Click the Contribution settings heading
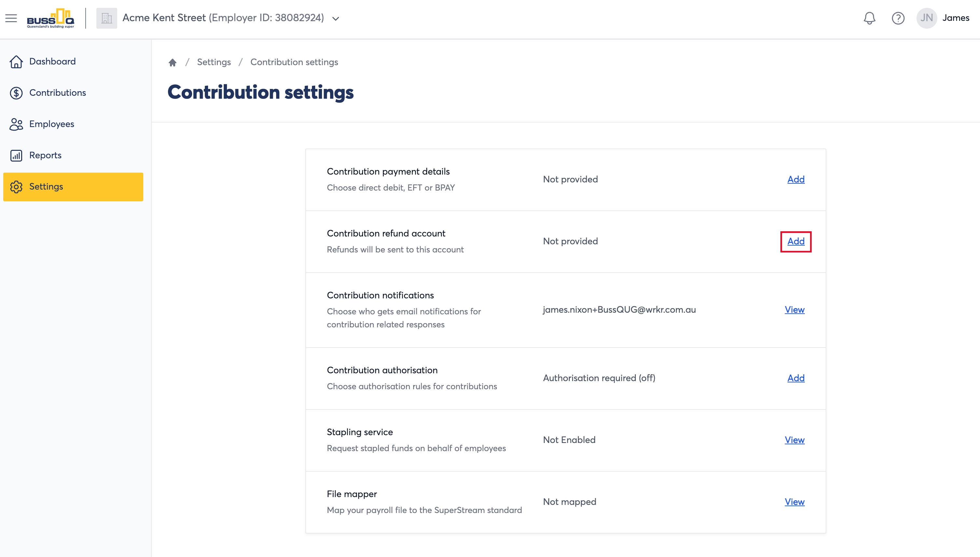Screen dimensions: 980x557 click(260, 93)
